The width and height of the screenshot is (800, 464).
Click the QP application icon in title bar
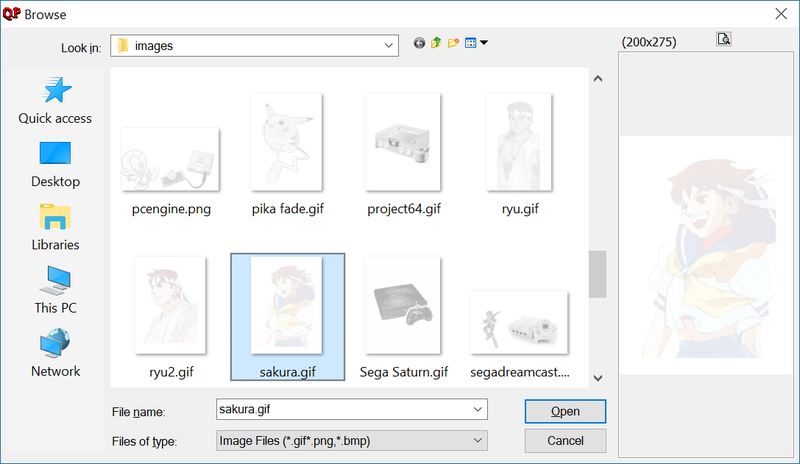12,14
